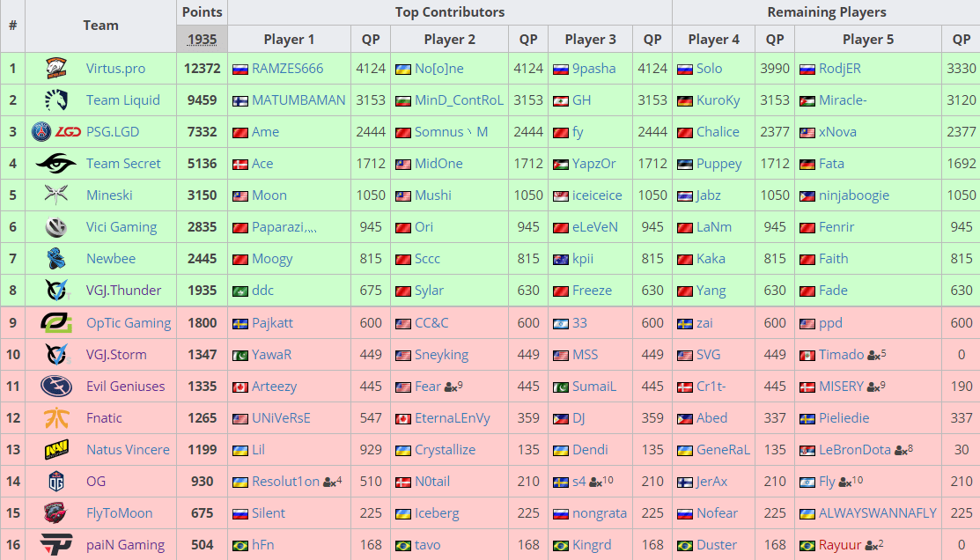Click the Team column header

100,26
